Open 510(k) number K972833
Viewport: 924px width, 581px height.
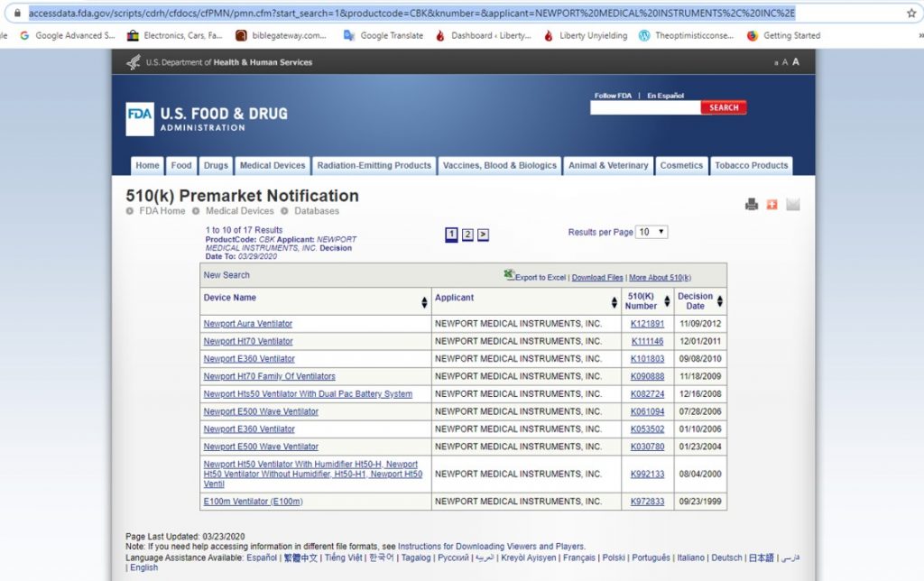point(647,502)
